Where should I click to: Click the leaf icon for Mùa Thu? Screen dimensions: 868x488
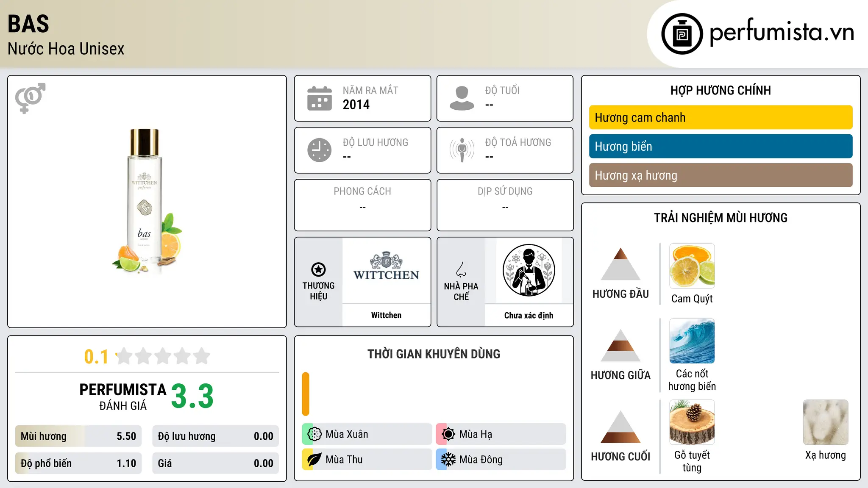tap(314, 460)
